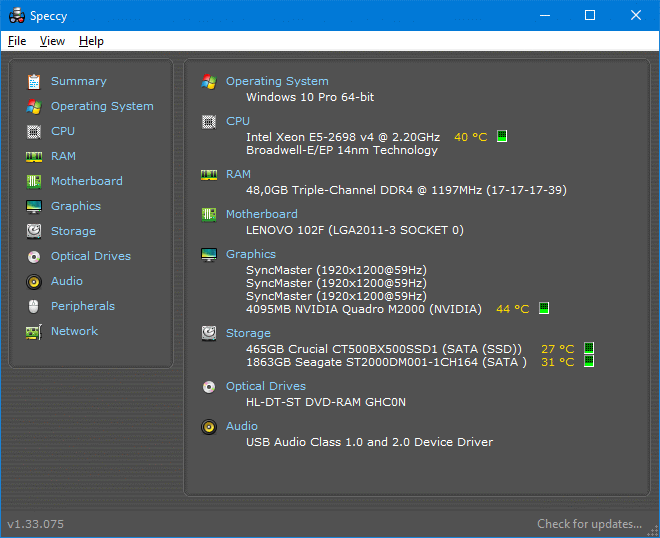Click the RAM heading in summary panel

pyautogui.click(x=238, y=174)
